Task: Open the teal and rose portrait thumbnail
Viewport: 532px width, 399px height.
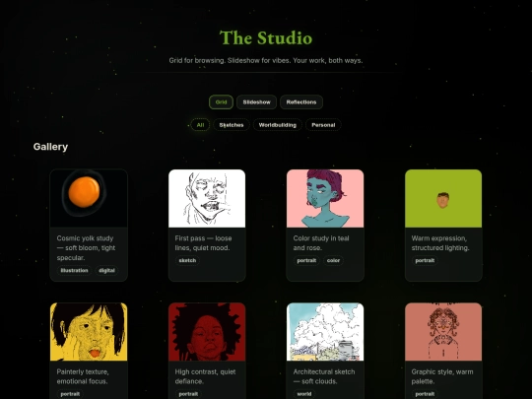Action: [x=325, y=198]
